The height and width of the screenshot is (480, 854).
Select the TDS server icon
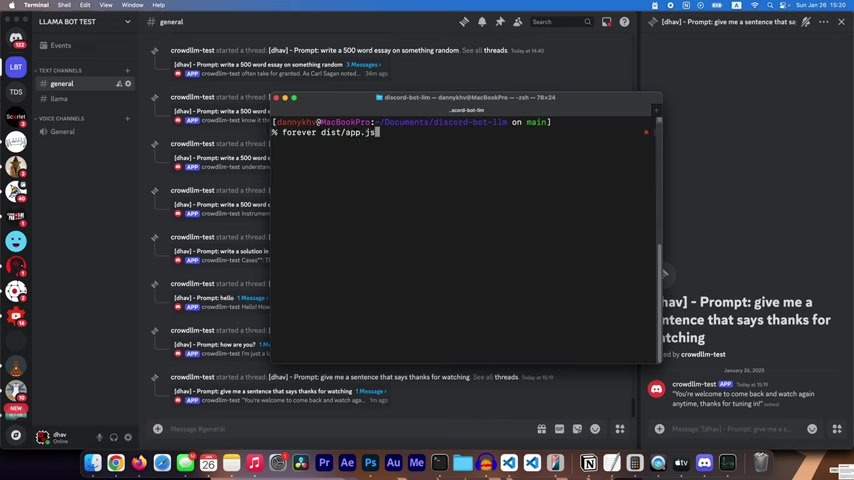(16, 92)
